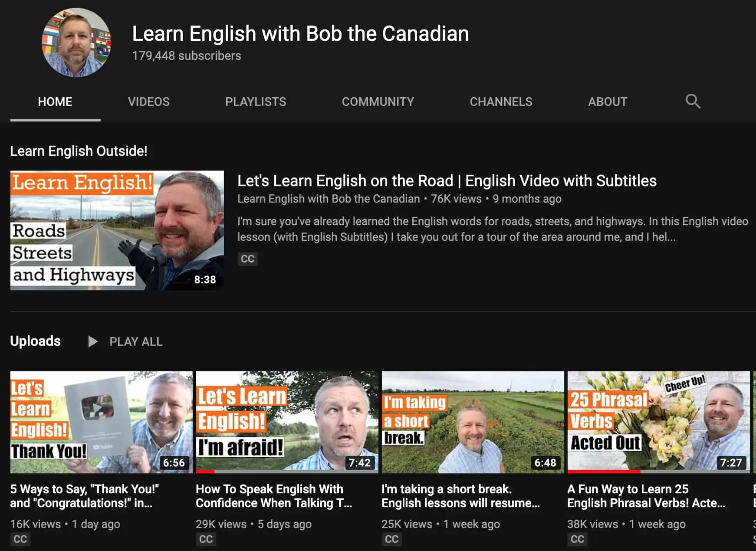Open the I'm taking a short break video title

(x=460, y=496)
